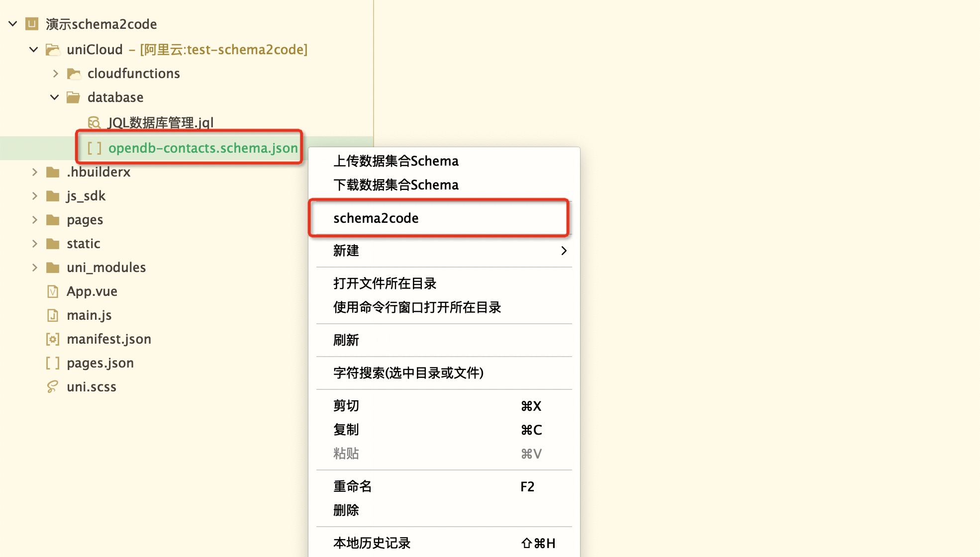The width and height of the screenshot is (980, 557).
Task: Expand the cloudfunctions folder
Action: click(56, 74)
